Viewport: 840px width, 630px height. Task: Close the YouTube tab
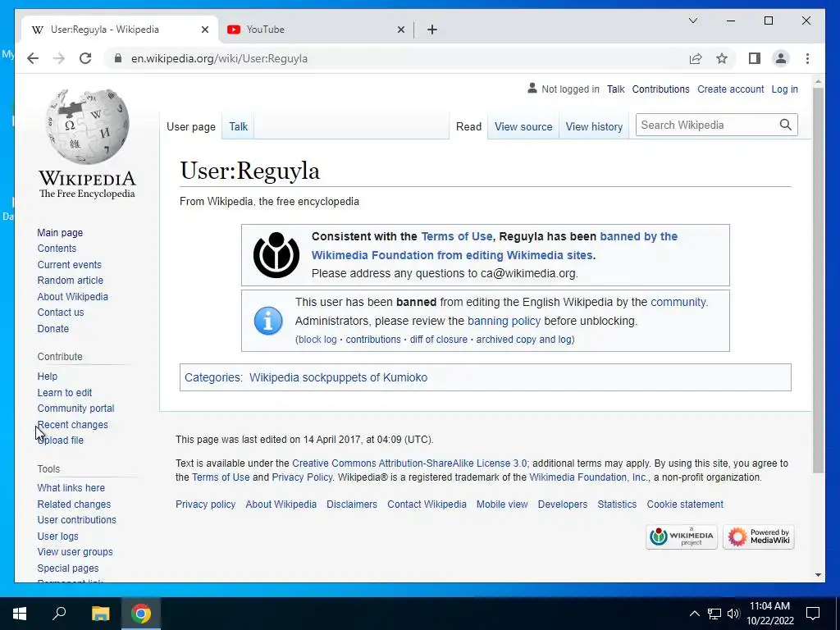pyautogui.click(x=400, y=30)
